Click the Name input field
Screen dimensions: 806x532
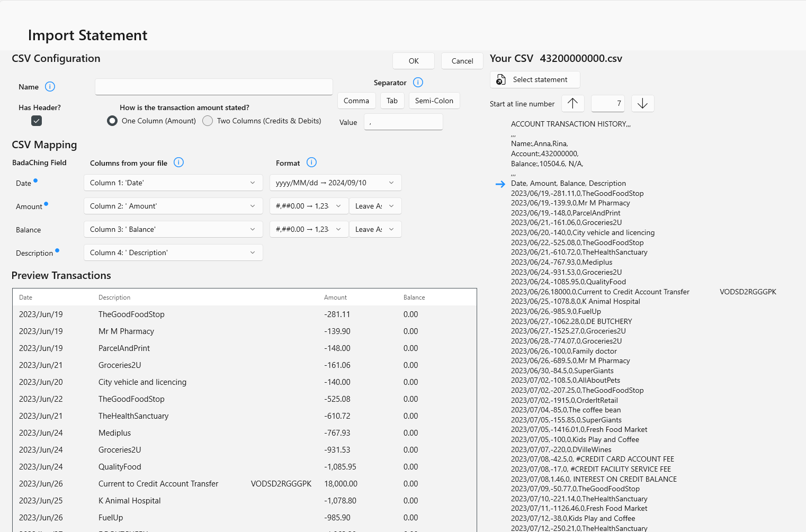tap(214, 87)
